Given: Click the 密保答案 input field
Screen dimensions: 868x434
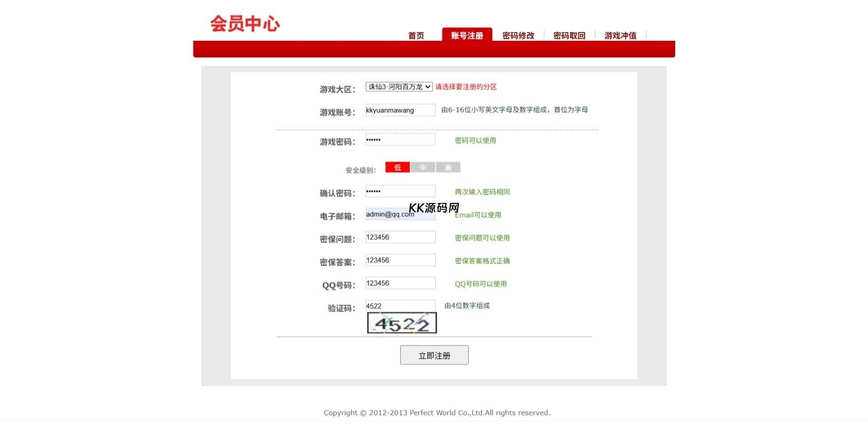Looking at the screenshot, I should tap(400, 260).
